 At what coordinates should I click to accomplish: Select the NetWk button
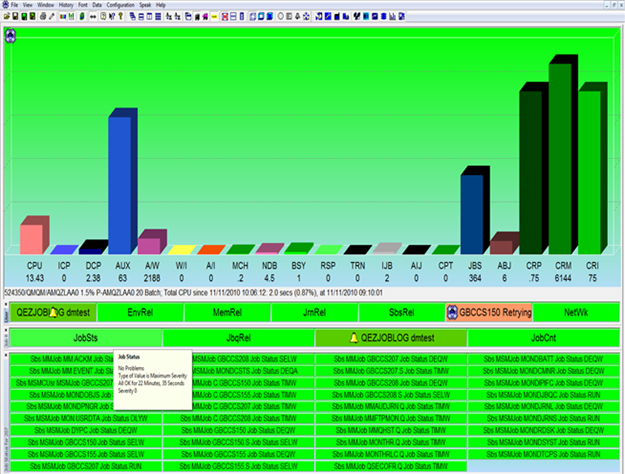point(577,312)
